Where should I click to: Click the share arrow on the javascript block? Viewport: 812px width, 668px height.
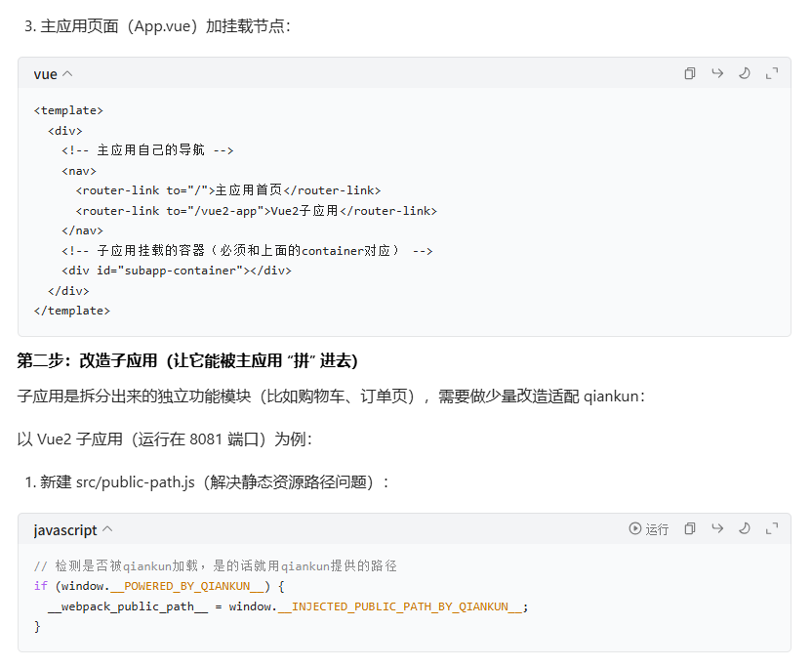(719, 528)
